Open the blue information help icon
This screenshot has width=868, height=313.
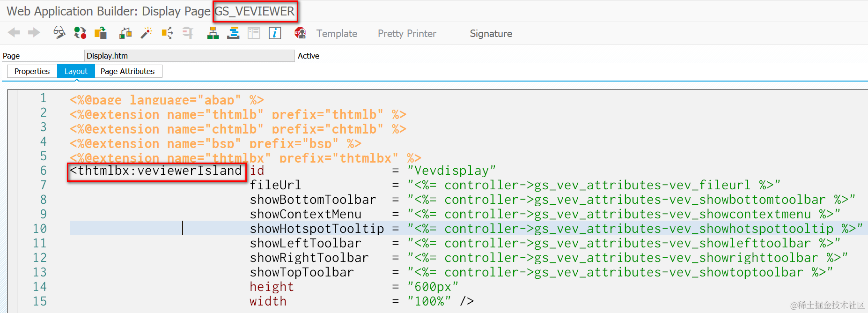[x=275, y=33]
